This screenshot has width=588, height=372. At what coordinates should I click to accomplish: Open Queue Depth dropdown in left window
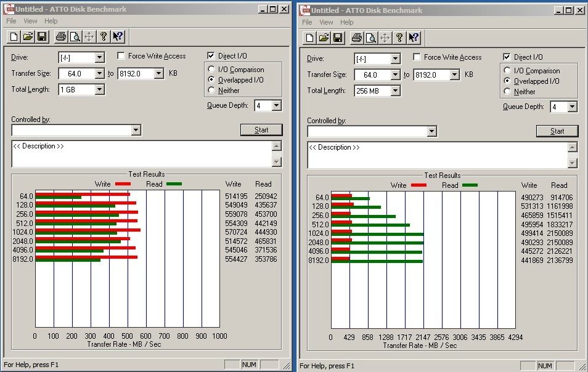[x=276, y=106]
